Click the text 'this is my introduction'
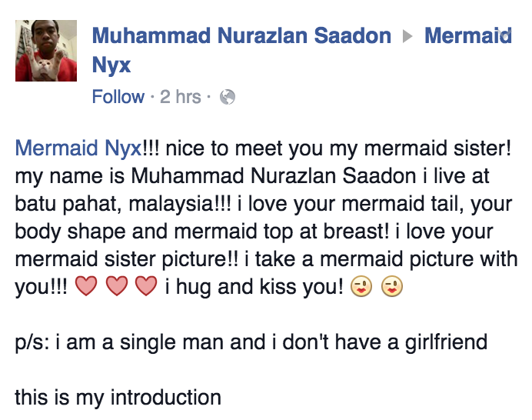 118,398
